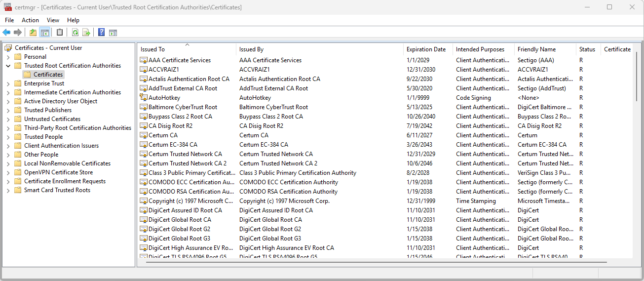644x281 pixels.
Task: Select Client Authentication Issuers in tree
Action: pos(61,146)
